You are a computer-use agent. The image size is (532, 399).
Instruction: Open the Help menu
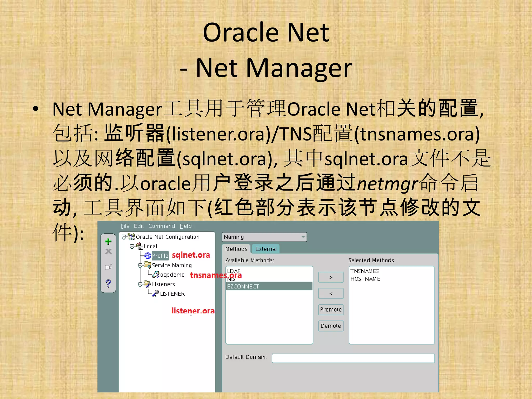click(185, 226)
